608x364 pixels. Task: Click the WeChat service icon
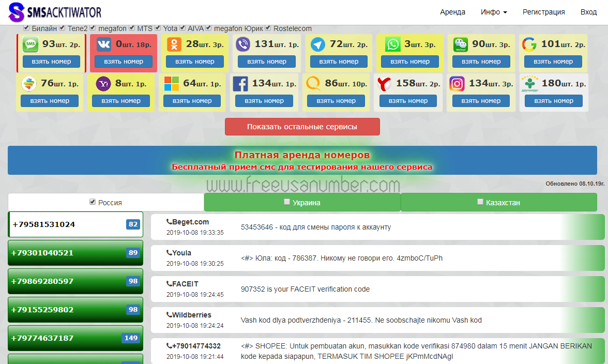(460, 44)
